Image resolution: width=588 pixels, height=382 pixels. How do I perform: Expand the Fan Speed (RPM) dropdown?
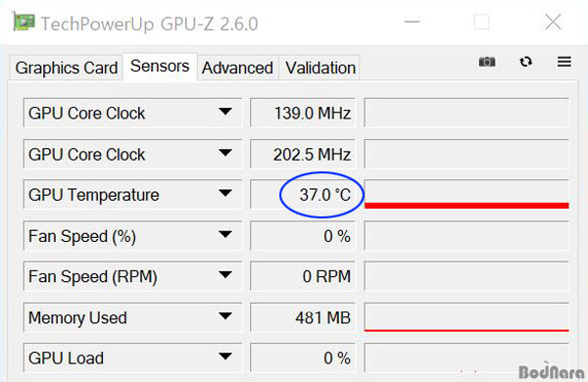pyautogui.click(x=225, y=275)
